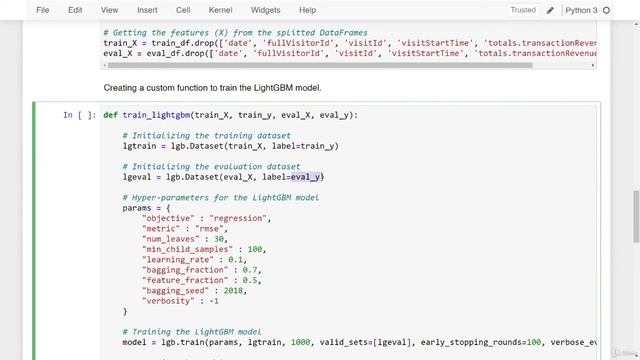This screenshot has width=640, height=360.
Task: Click the "num_leaves" parameter key
Action: coord(171,239)
